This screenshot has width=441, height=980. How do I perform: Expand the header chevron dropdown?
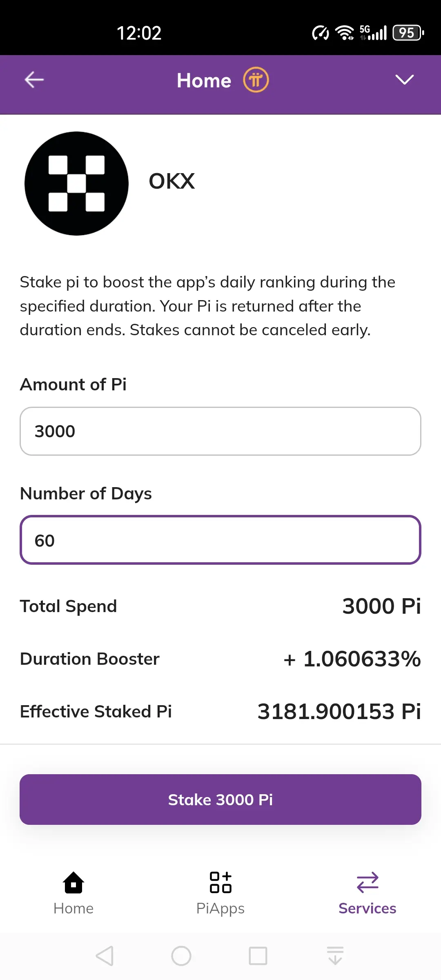[x=404, y=80]
